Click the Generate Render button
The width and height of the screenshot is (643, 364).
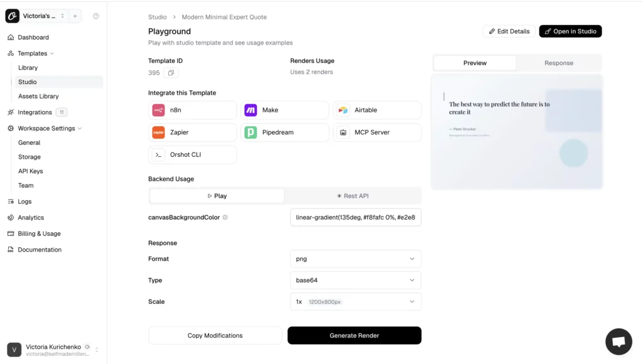pyautogui.click(x=354, y=335)
